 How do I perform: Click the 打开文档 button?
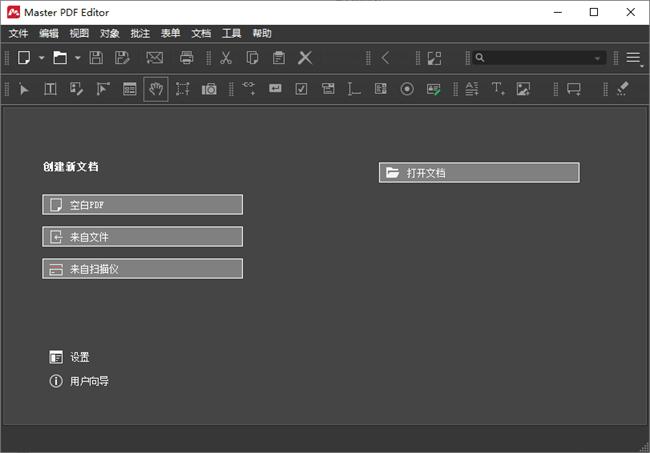(x=479, y=173)
